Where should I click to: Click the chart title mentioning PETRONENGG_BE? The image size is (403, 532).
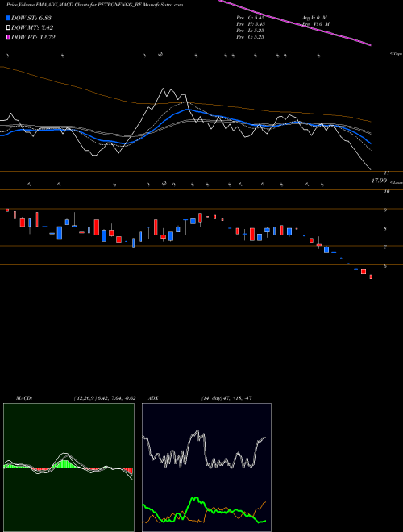(x=94, y=5)
